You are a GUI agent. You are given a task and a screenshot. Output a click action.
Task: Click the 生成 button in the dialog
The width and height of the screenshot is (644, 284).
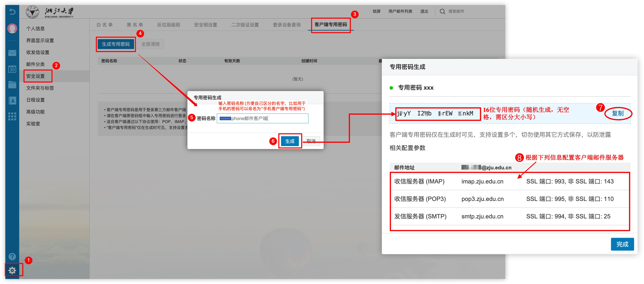pos(290,141)
